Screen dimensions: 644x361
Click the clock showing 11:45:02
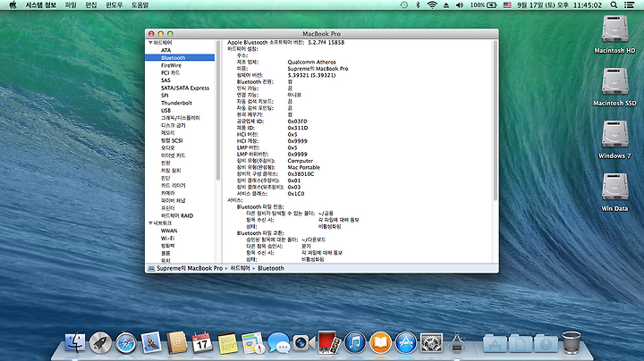(588, 5)
